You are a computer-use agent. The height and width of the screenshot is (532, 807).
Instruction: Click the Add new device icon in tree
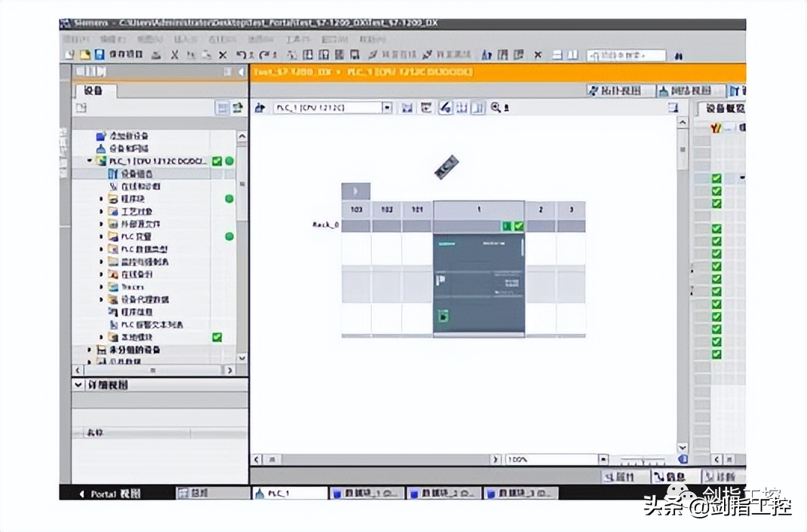(101, 136)
